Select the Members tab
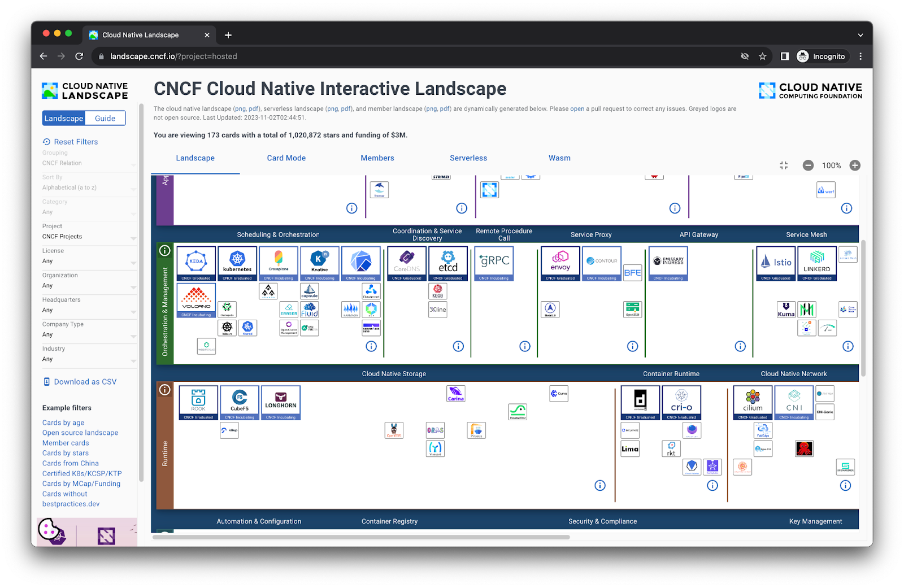Image resolution: width=904 pixels, height=588 pixels. pos(377,158)
